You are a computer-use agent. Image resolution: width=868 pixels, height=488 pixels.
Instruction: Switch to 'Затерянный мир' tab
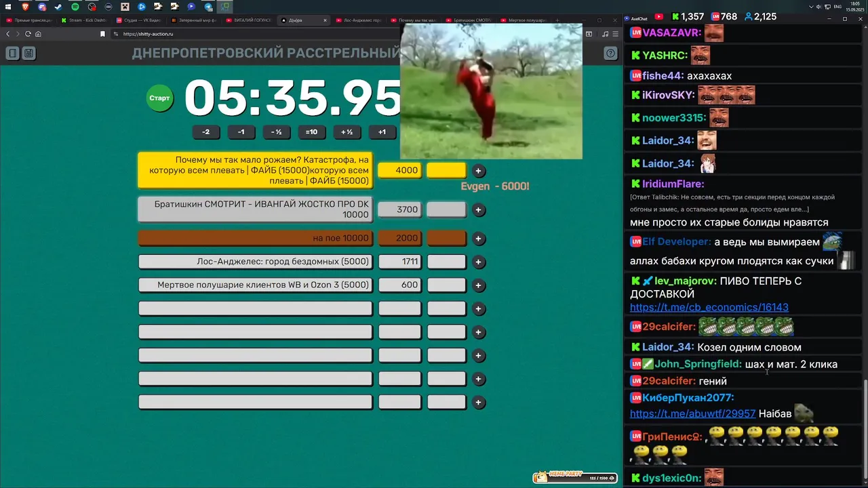[x=193, y=20]
